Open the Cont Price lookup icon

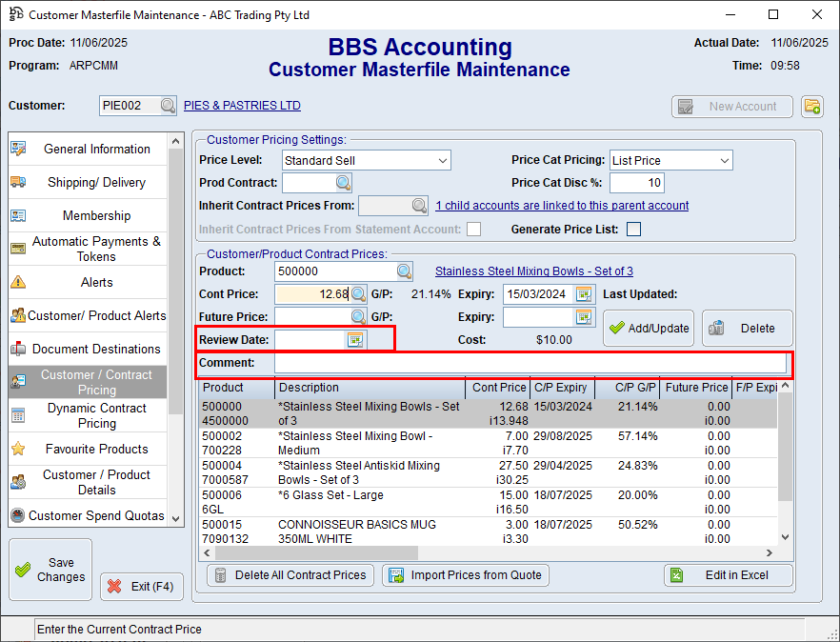[358, 294]
